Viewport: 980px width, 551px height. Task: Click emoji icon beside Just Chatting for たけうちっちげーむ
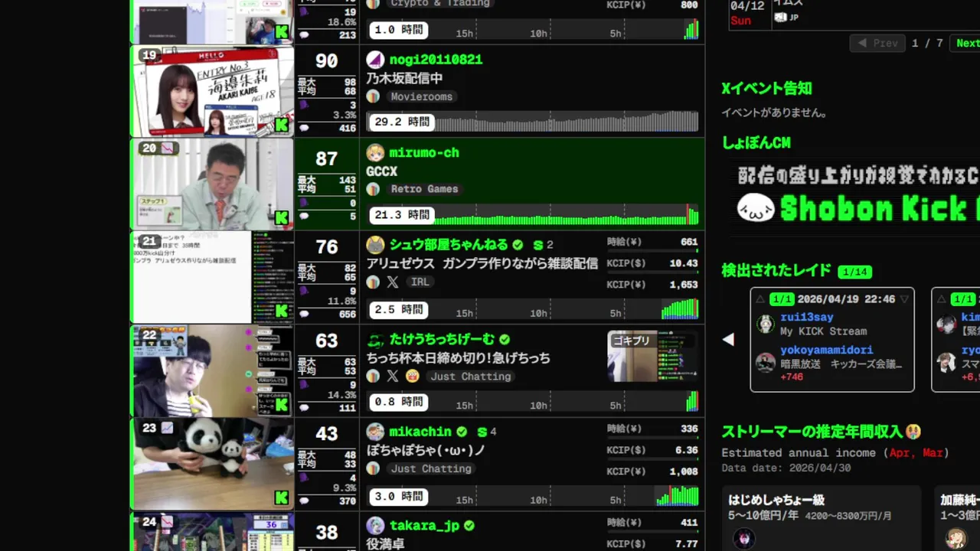412,377
